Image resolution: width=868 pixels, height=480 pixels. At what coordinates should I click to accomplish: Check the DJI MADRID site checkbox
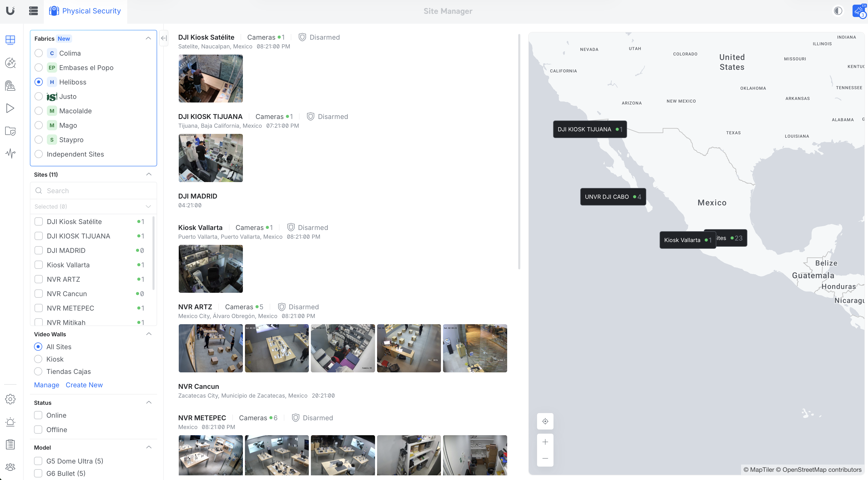pos(39,250)
